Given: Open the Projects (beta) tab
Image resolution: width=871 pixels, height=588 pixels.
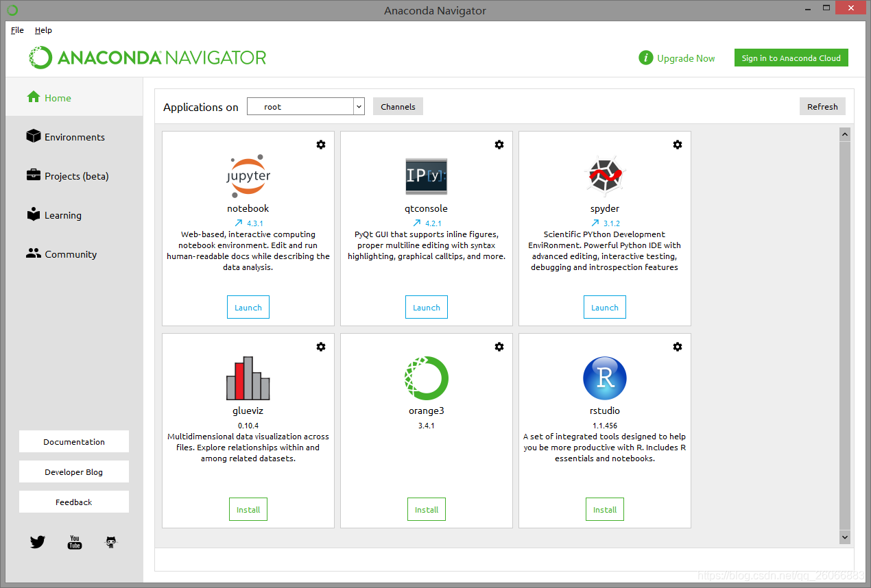Looking at the screenshot, I should [74, 175].
